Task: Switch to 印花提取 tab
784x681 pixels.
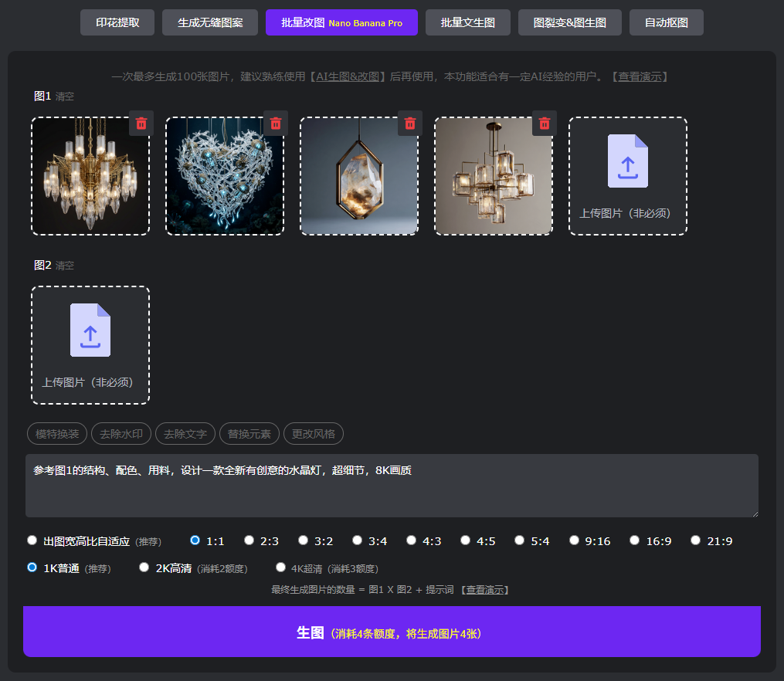Action: point(117,23)
